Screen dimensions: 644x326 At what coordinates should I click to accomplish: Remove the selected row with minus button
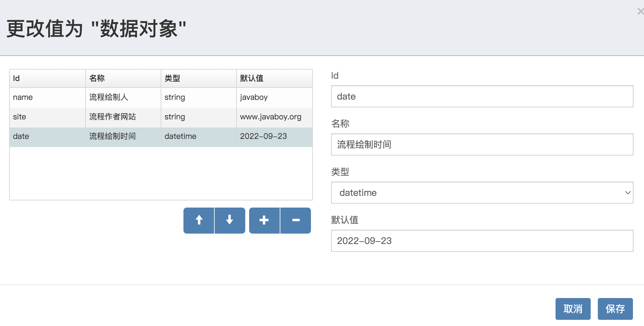(296, 220)
